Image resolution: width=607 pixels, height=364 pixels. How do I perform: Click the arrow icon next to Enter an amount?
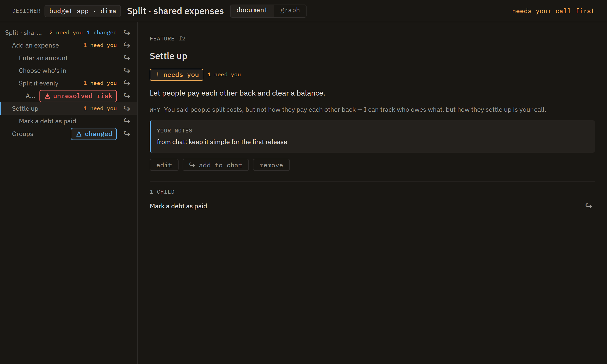coord(127,58)
